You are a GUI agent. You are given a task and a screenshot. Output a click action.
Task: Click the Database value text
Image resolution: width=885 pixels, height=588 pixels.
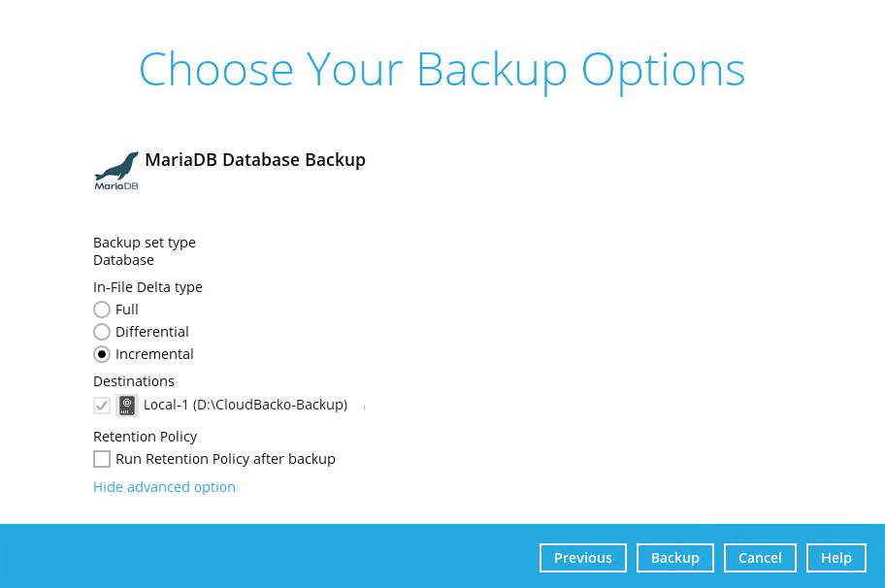[123, 260]
